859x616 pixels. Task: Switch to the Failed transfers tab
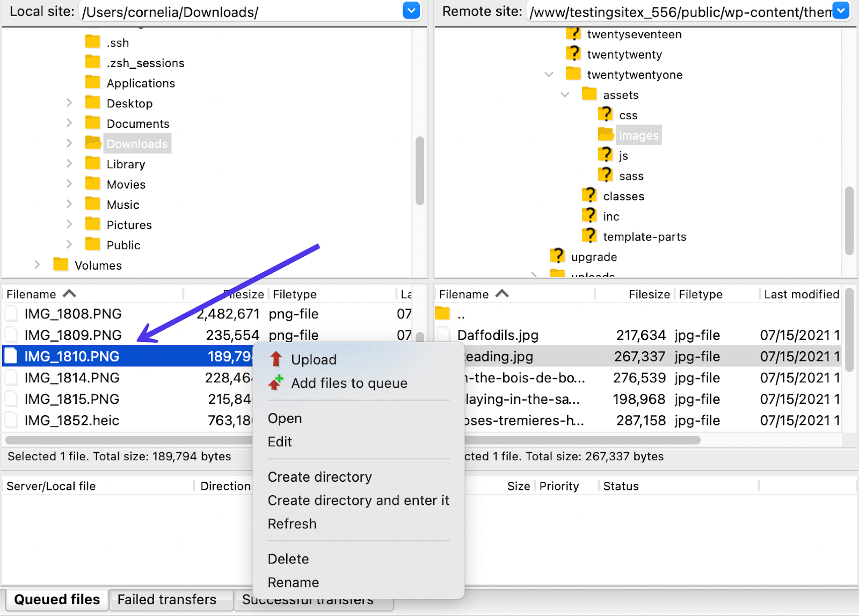point(166,599)
